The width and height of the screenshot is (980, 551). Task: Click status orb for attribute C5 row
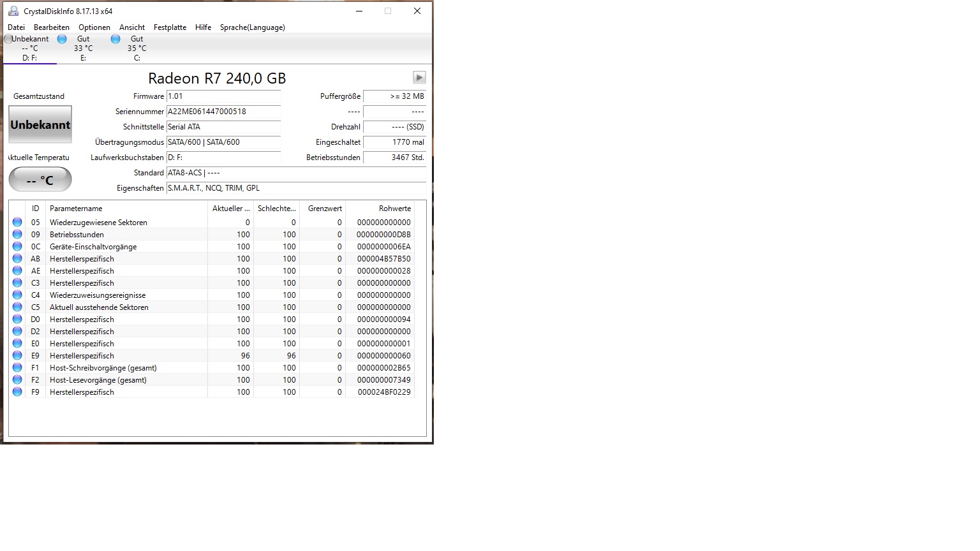coord(17,307)
